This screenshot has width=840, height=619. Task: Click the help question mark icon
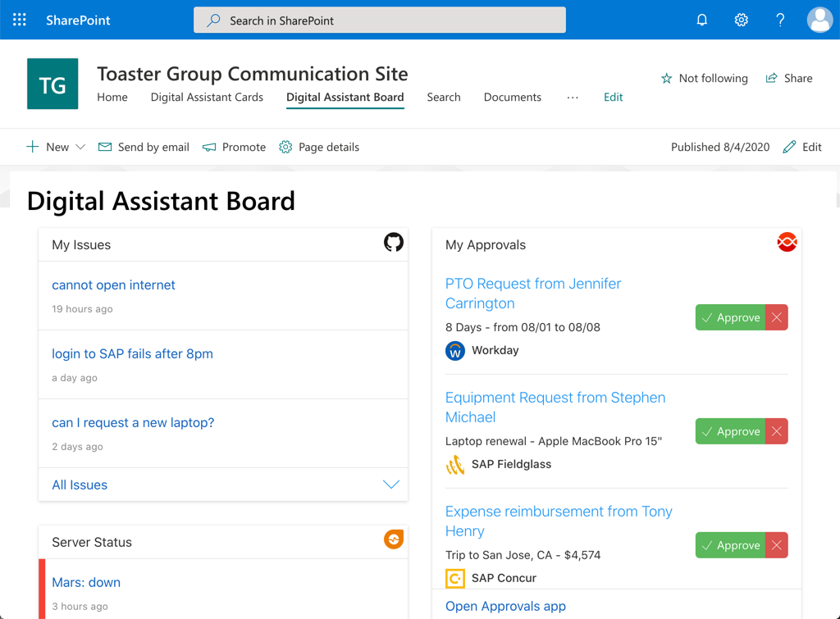[x=780, y=20]
